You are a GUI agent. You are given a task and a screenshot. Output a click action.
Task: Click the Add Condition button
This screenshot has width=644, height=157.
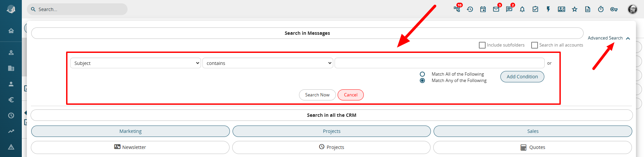coord(522,77)
